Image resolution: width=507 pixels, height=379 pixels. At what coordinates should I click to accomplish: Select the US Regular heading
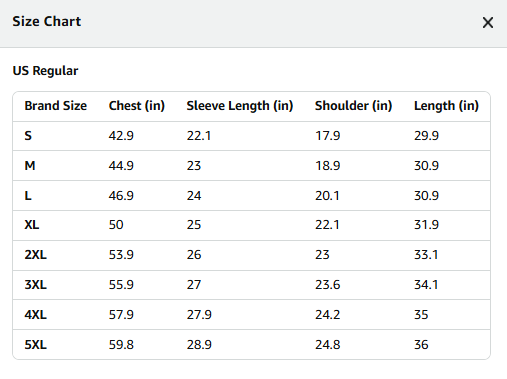click(x=45, y=71)
